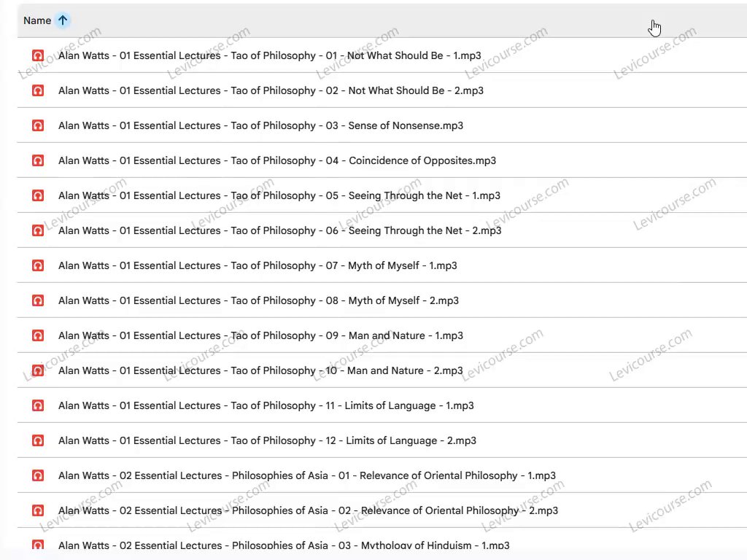Select Philosophies of Asia - 01 - Relevance of Oriental Philosophy - 1.mp3
The image size is (747, 560).
[x=382, y=475]
